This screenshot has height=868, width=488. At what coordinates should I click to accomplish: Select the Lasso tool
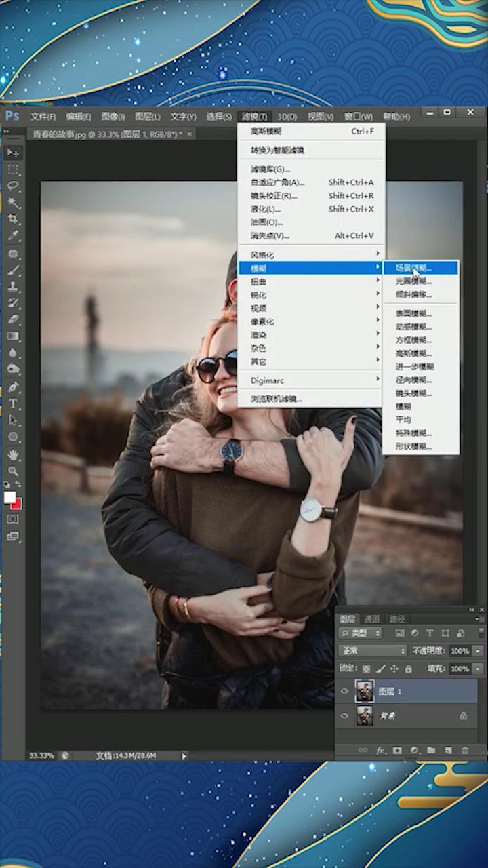tap(13, 186)
